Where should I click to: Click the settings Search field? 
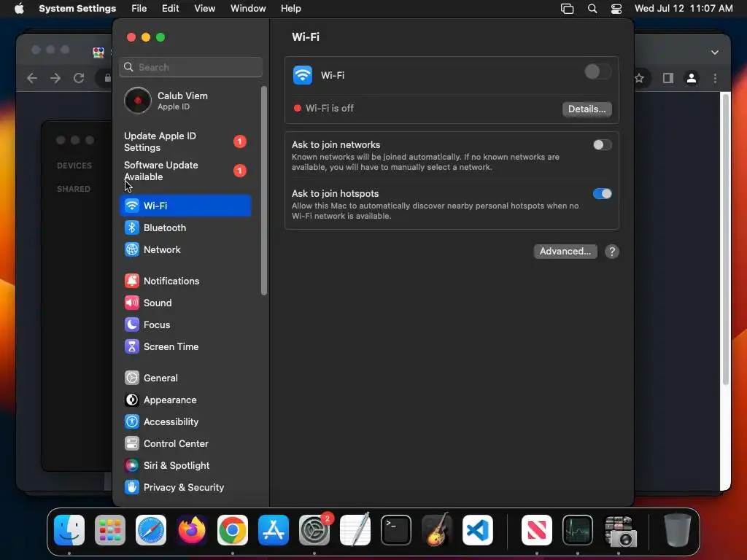tap(190, 67)
